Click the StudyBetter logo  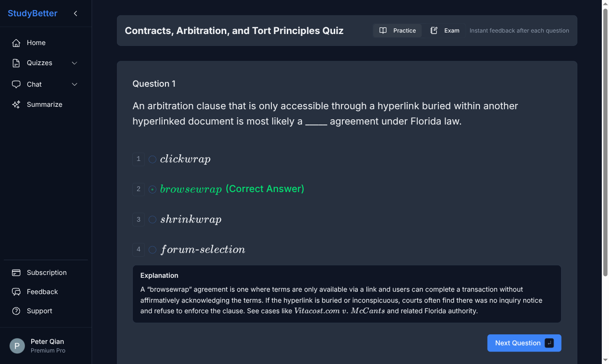(x=32, y=13)
